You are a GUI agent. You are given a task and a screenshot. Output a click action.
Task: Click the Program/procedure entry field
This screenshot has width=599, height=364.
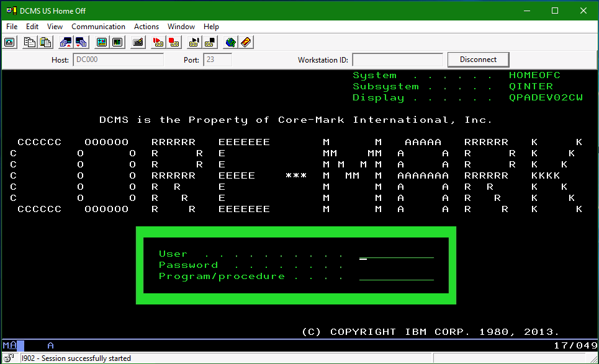coord(397,276)
